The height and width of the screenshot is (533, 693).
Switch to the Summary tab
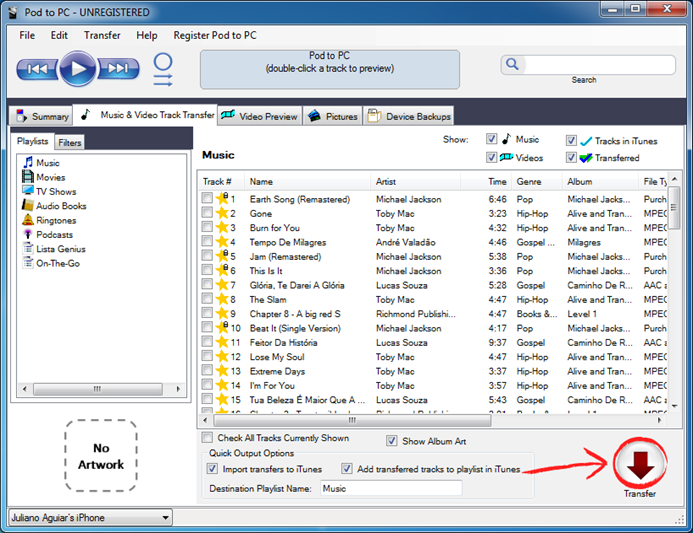(42, 116)
